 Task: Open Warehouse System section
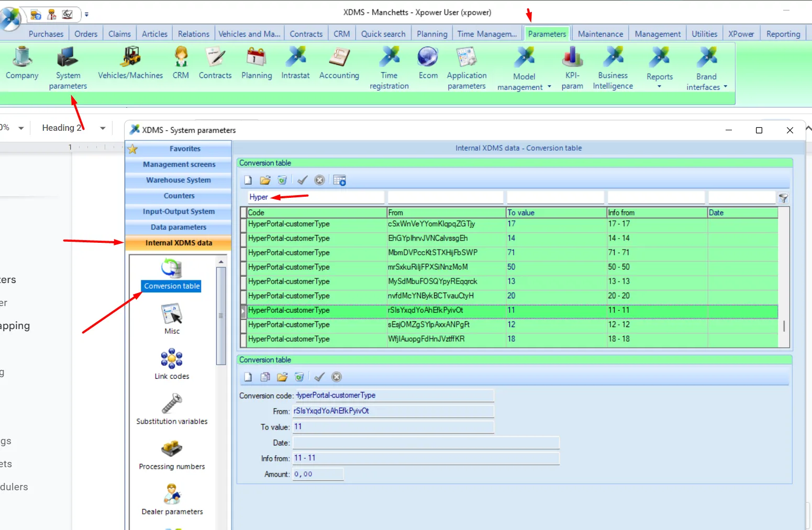click(x=178, y=180)
